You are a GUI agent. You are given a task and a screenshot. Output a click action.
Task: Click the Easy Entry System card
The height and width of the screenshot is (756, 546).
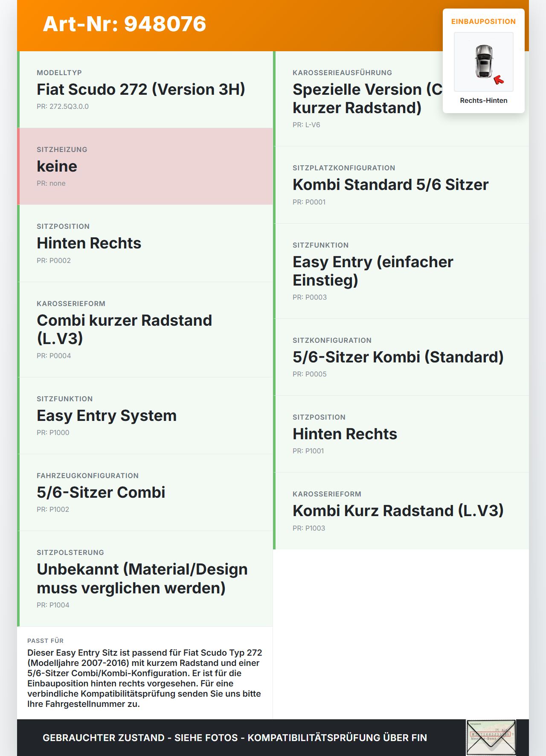[x=145, y=416]
